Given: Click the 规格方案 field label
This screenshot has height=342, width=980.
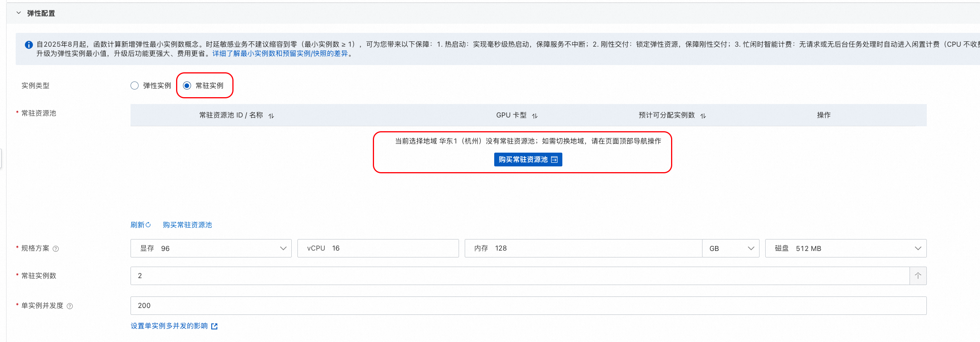Looking at the screenshot, I should (35, 248).
